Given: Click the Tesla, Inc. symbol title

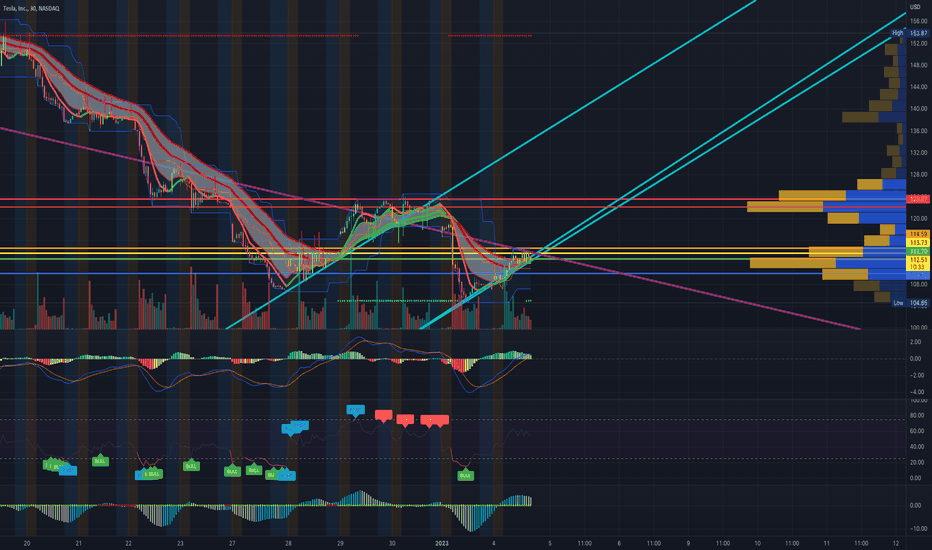Looking at the screenshot, I should click(31, 8).
